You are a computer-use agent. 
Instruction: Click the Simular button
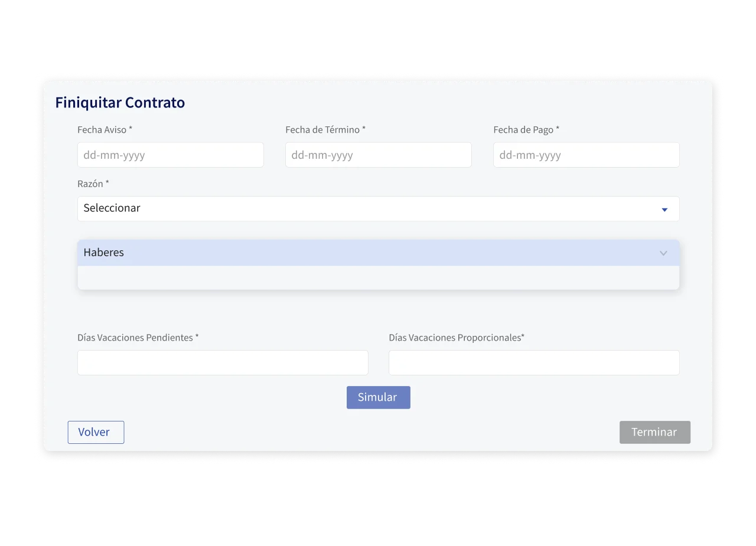pos(378,397)
